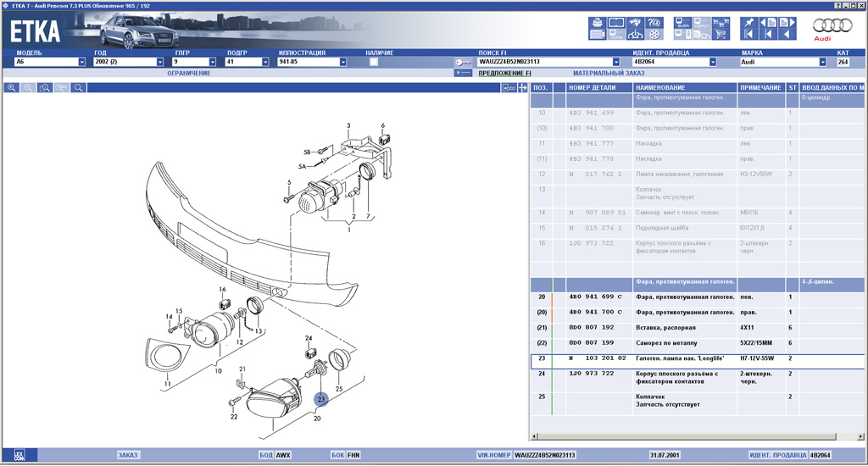Zoom out of the illustration
The image size is (868, 466).
pos(28,88)
